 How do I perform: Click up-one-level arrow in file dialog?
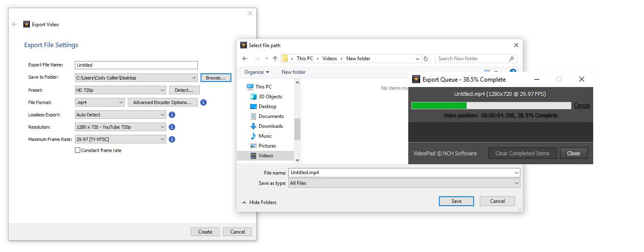(275, 59)
